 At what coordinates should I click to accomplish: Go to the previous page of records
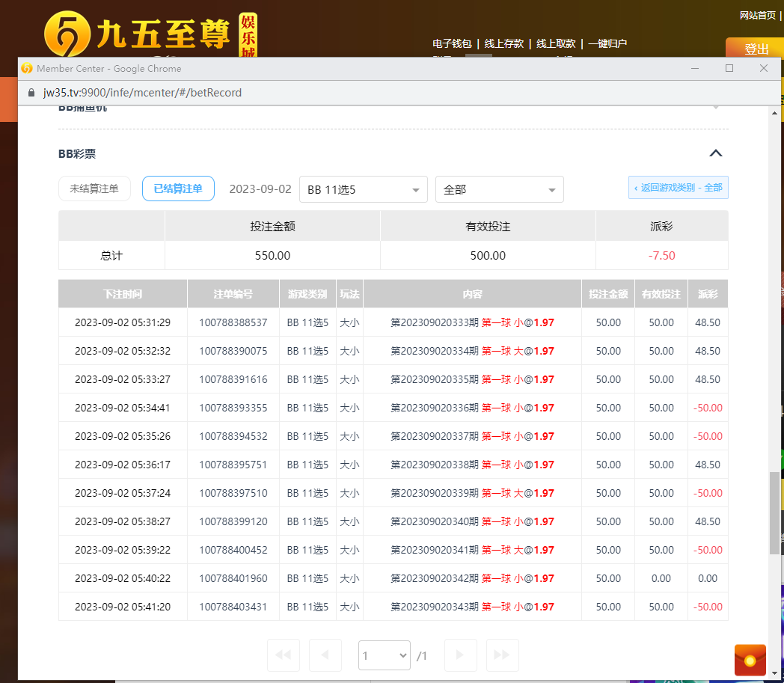325,655
